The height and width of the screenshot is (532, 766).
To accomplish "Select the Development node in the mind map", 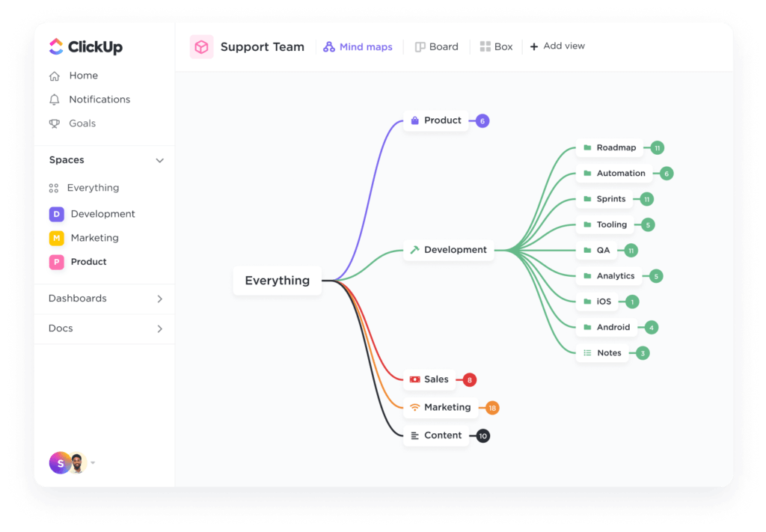I will [448, 250].
